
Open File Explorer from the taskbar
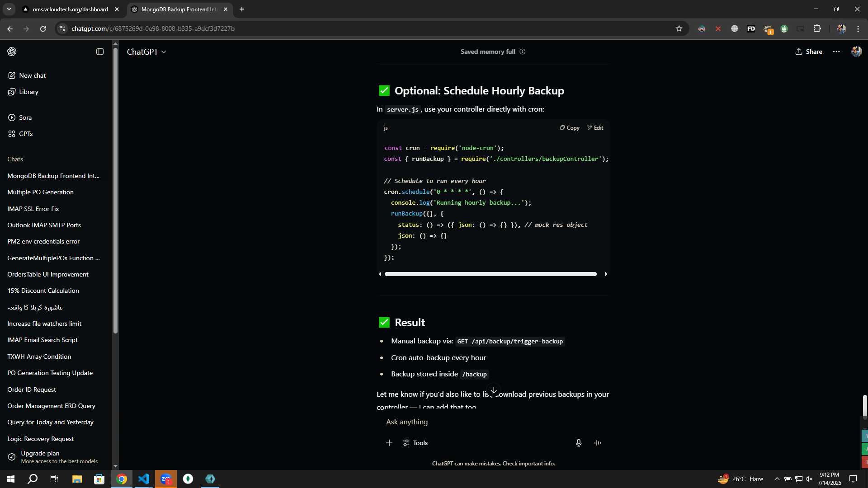[77, 479]
